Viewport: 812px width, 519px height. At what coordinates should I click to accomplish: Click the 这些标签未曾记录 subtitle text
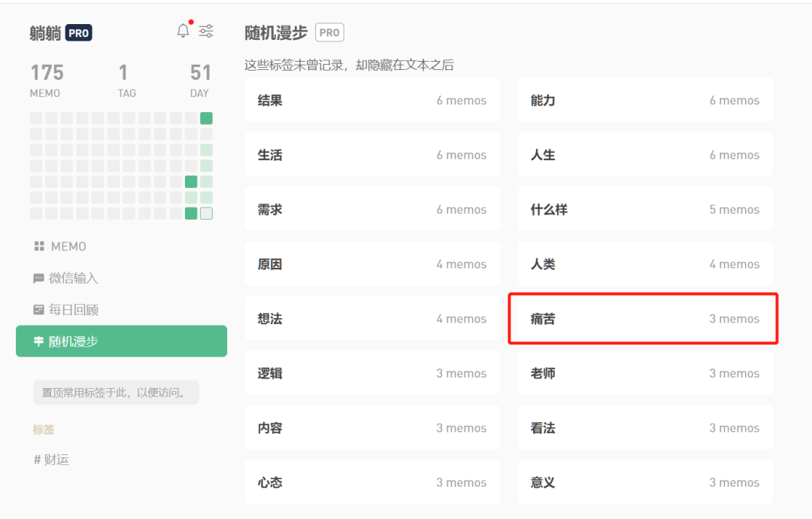point(349,65)
